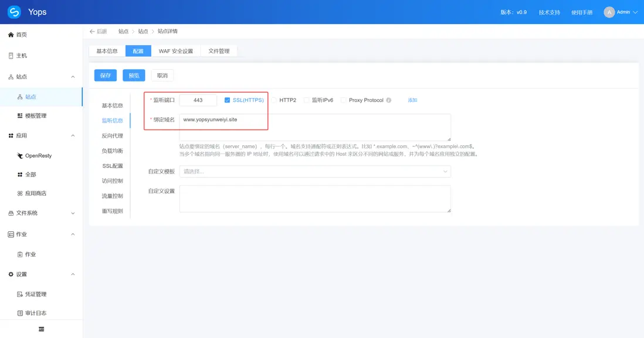Click the 监听端口 input showing 443
This screenshot has height=338, width=644.
[198, 101]
